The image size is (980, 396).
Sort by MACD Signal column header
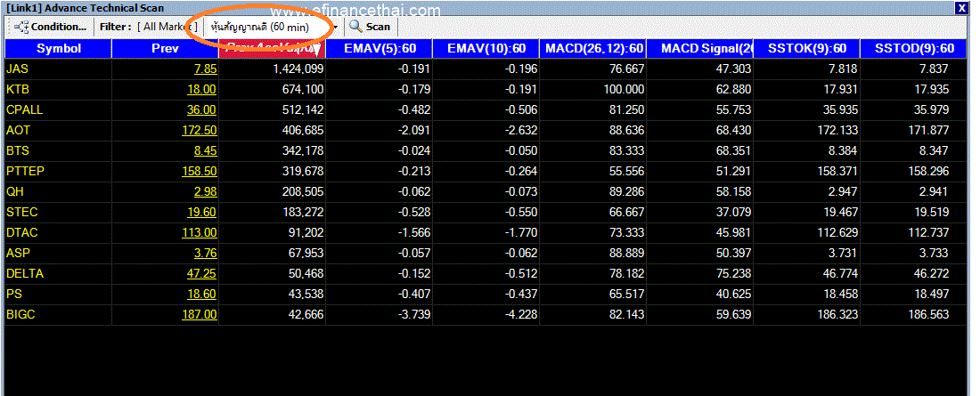pos(699,49)
